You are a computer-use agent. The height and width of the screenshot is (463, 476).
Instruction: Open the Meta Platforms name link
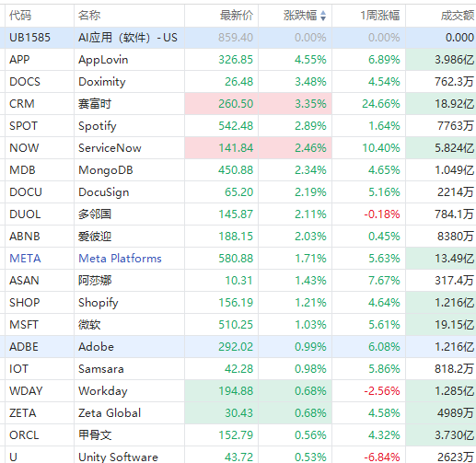click(x=120, y=259)
